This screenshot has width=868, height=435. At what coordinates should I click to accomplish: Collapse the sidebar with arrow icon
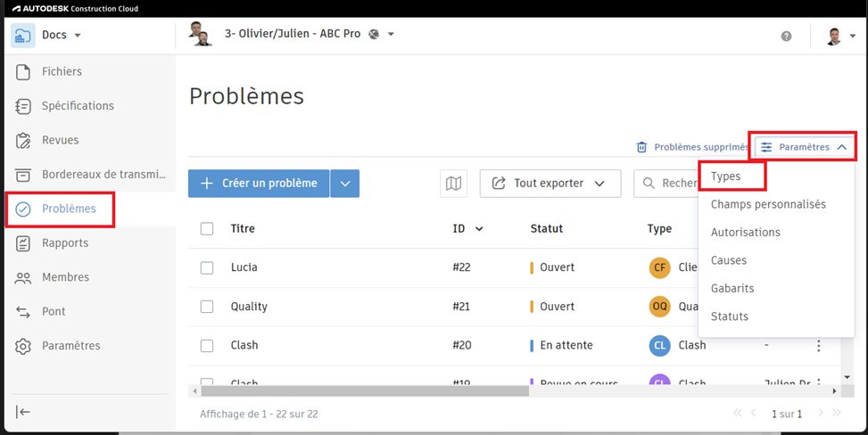click(x=24, y=411)
